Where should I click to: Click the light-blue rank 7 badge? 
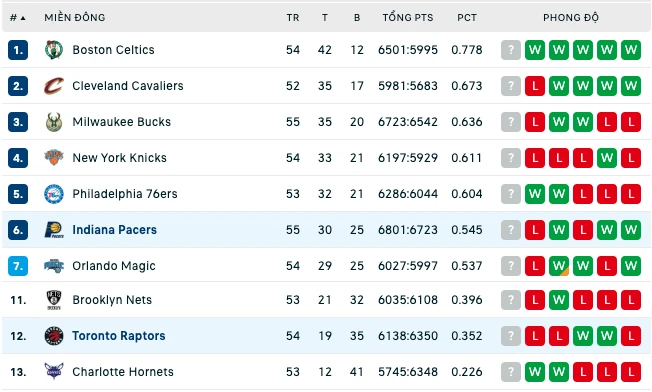click(x=18, y=266)
